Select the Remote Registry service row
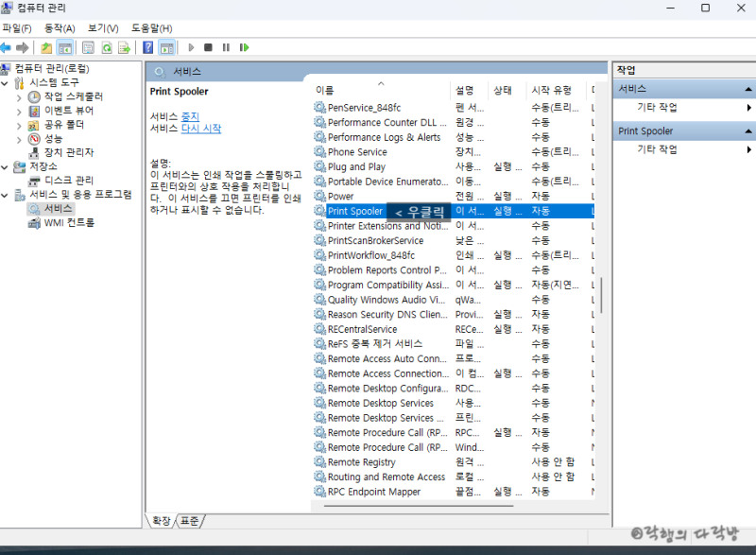Screen dimensions: 756x555 pyautogui.click(x=454, y=462)
